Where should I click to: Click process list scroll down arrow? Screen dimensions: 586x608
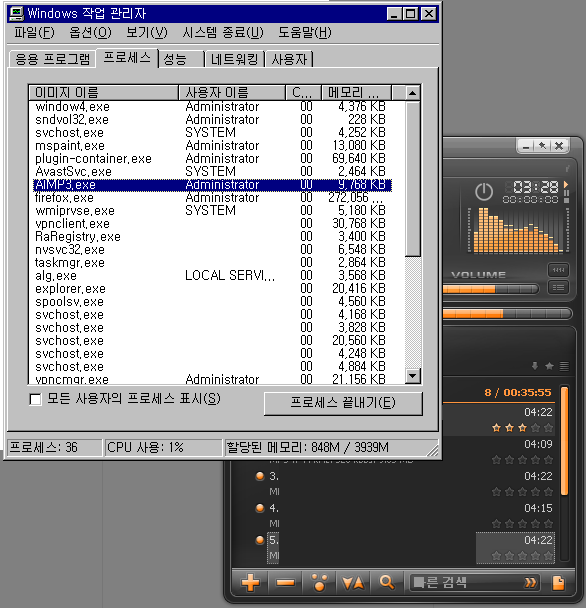(x=412, y=376)
